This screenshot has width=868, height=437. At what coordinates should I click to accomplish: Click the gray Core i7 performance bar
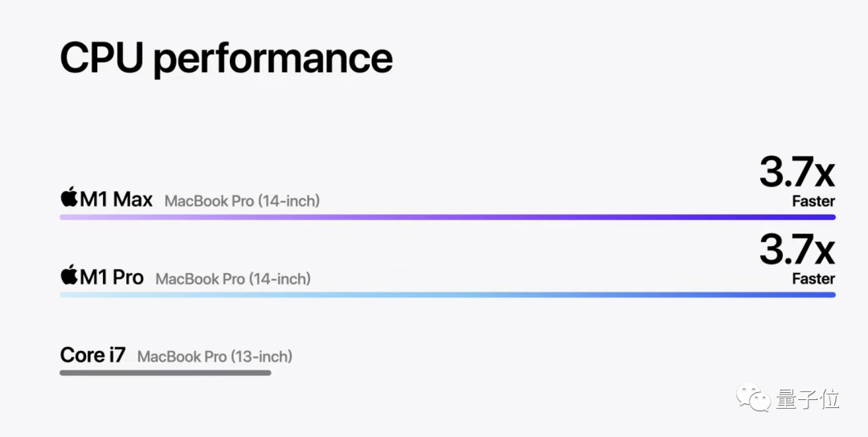(x=165, y=373)
